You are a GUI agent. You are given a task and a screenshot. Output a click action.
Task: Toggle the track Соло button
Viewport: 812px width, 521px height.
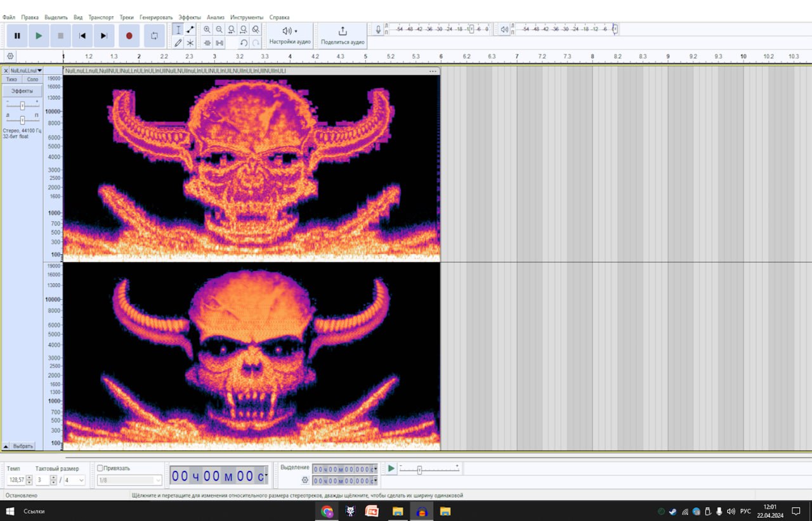tap(32, 80)
